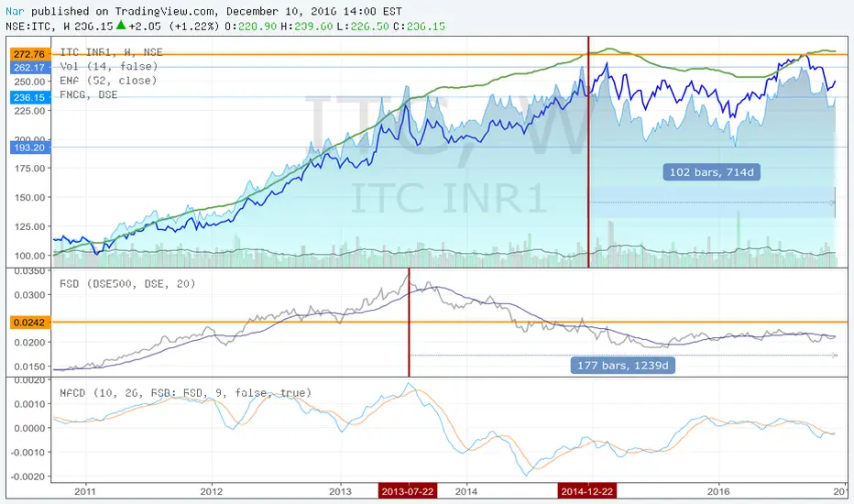The image size is (854, 504).
Task: Click the 2012 year label on time axis
Action: pos(212,491)
